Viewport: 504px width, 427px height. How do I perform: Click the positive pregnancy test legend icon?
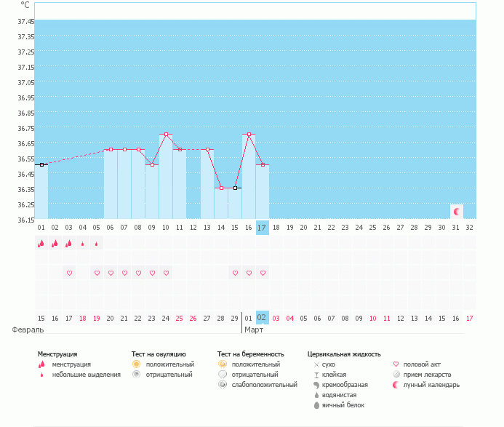click(222, 364)
